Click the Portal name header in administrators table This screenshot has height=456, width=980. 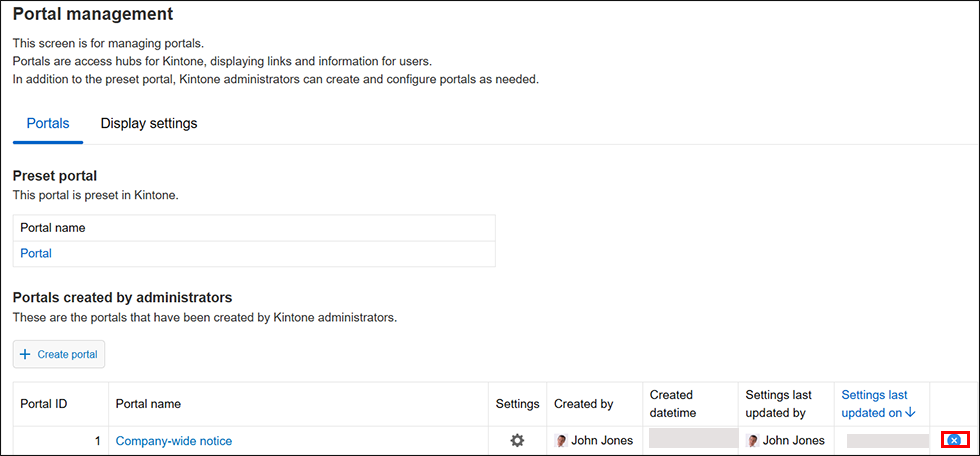coord(148,404)
